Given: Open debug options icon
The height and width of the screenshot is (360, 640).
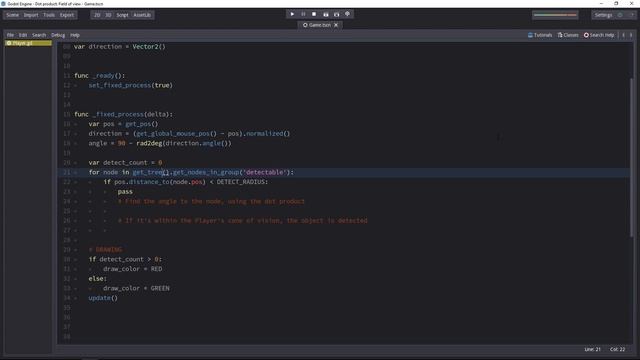Looking at the screenshot, I should (347, 14).
